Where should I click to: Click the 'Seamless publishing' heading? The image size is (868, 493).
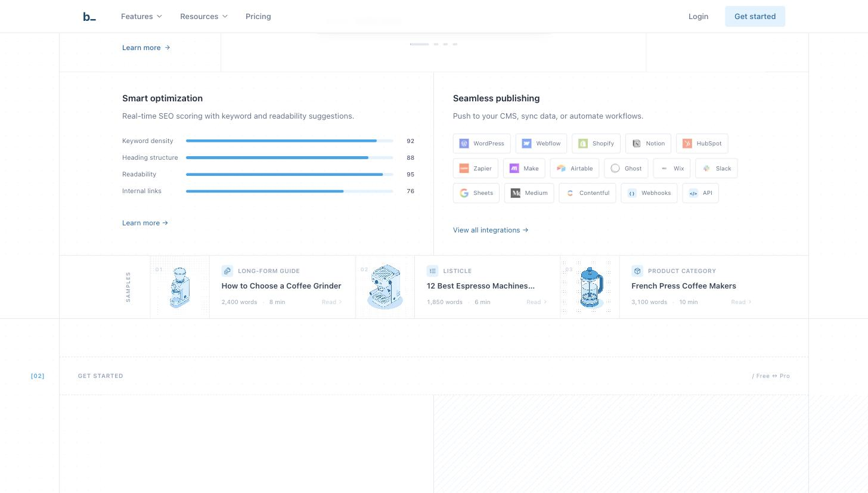[496, 98]
